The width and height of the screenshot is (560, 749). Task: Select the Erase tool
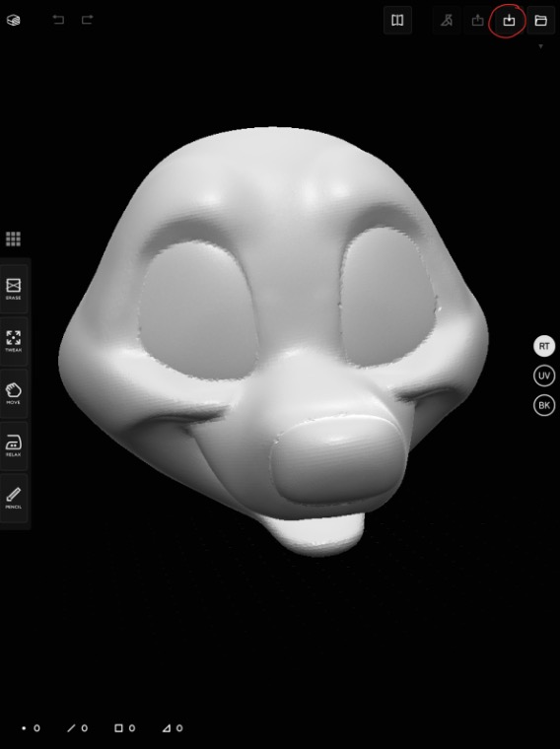click(14, 289)
